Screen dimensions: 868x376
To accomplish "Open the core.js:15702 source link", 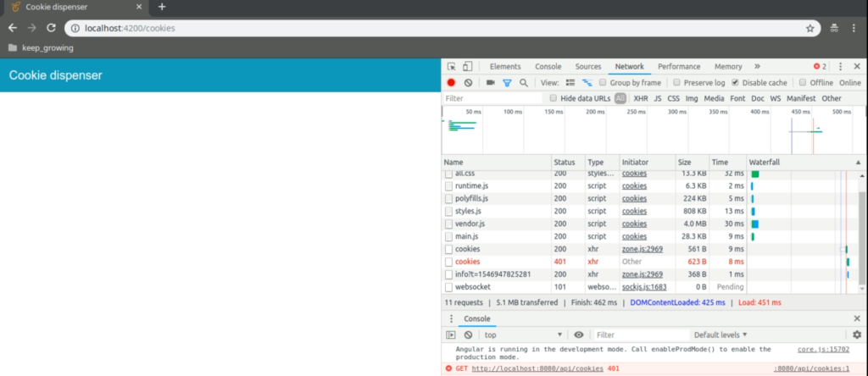I will pos(823,349).
